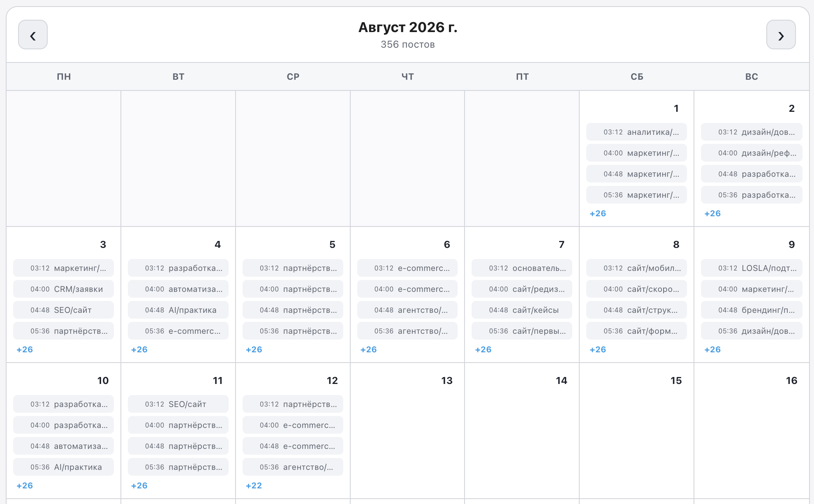Open 05:36 сайт/форм post on August 8
Viewport: 814px width, 504px height.
point(636,331)
